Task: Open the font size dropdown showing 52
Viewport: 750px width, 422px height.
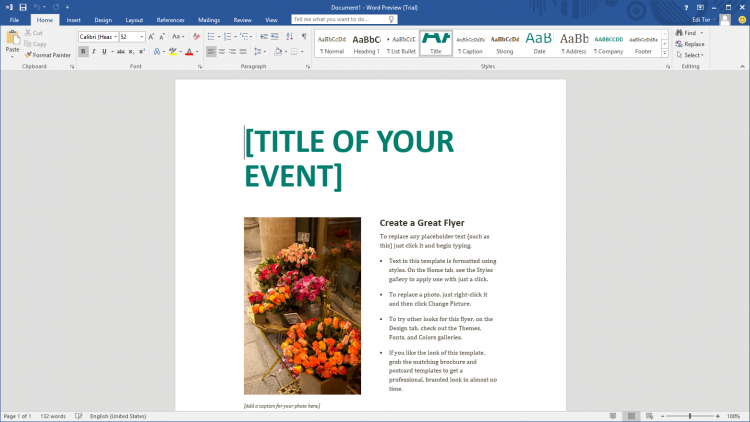Action: tap(142, 37)
